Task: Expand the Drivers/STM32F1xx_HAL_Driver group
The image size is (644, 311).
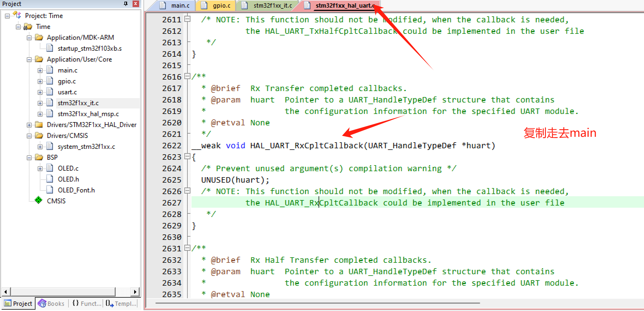Action: [29, 125]
